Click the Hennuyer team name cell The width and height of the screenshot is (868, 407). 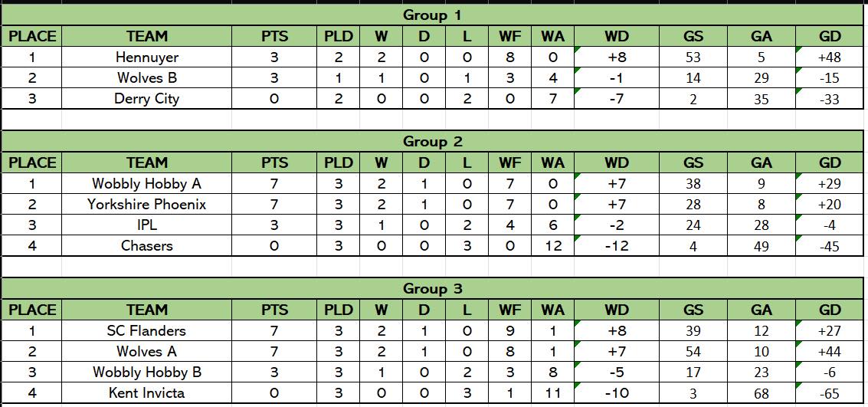point(147,57)
